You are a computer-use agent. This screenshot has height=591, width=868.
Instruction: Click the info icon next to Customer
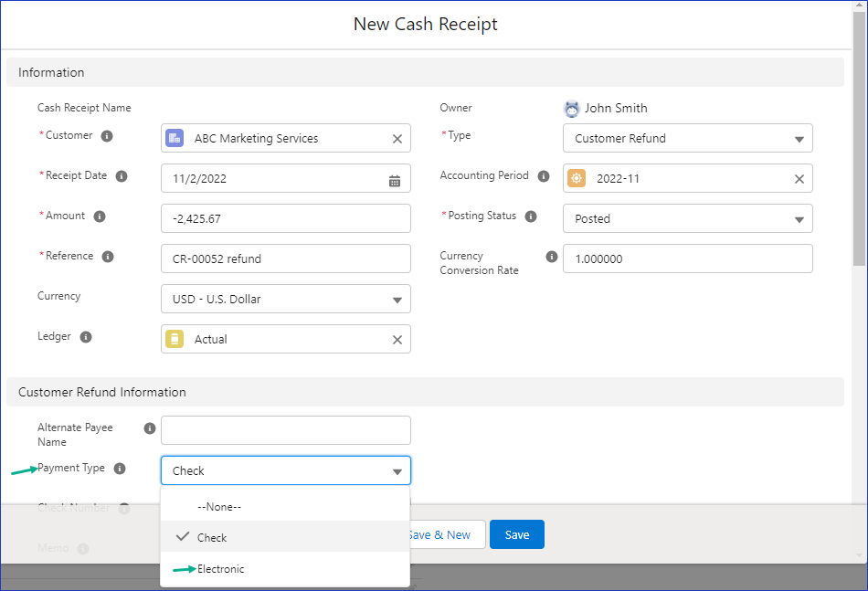107,135
